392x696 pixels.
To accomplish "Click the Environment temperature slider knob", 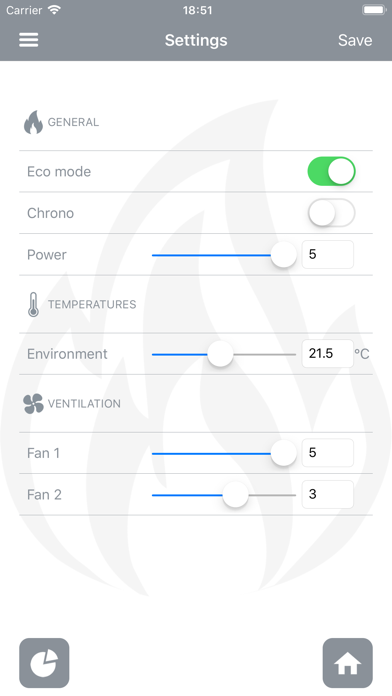I will [x=220, y=354].
